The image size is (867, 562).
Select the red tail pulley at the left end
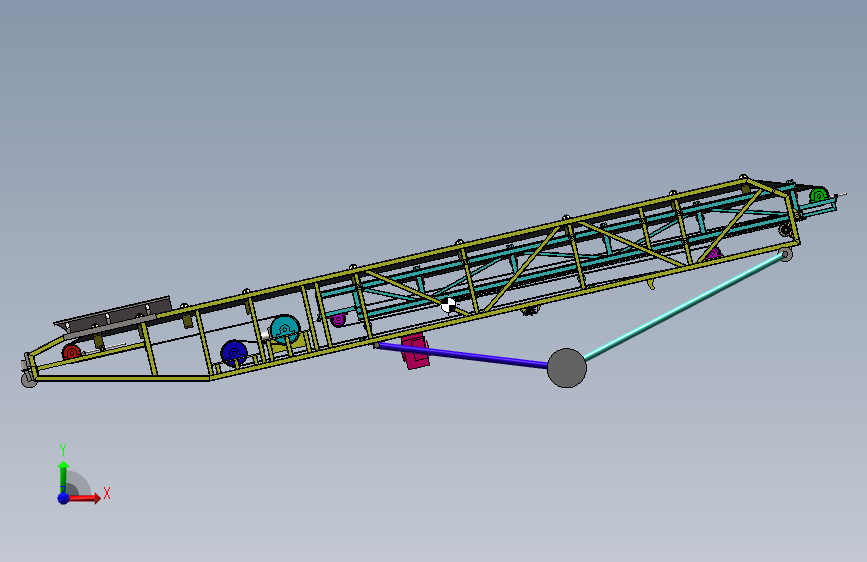71,352
